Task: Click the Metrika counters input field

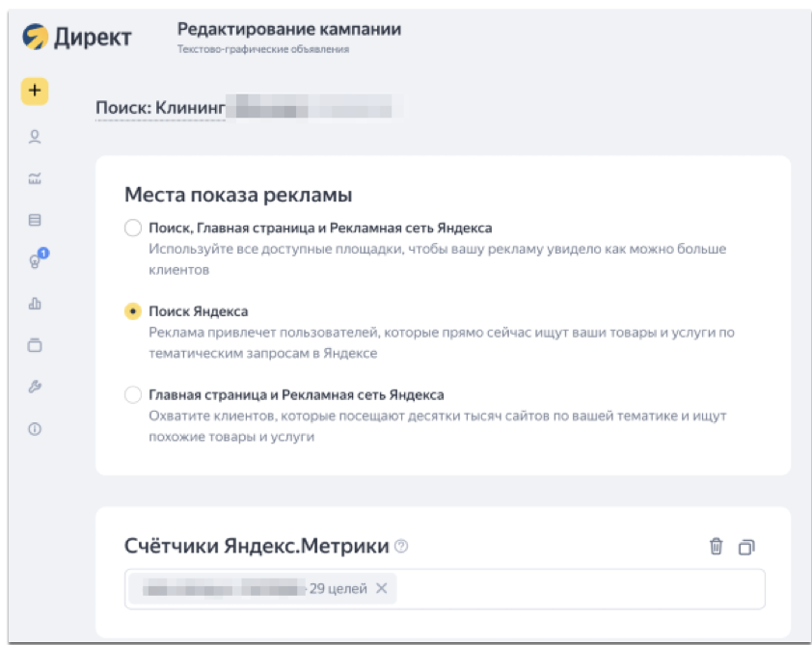Action: [445, 589]
